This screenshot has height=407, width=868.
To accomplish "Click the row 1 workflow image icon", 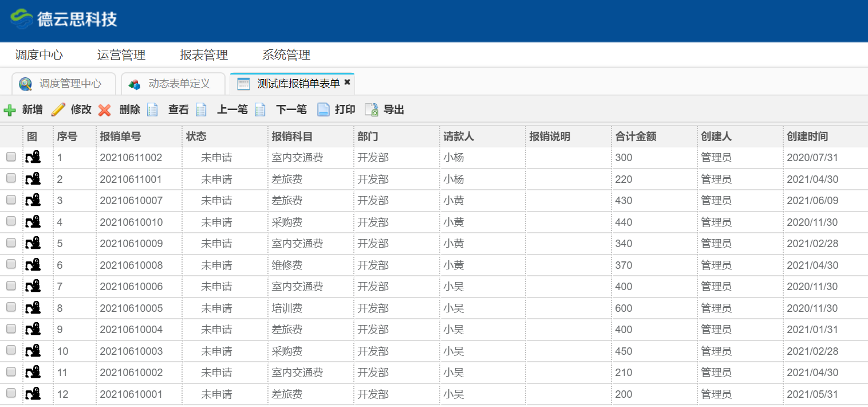I will coord(33,158).
